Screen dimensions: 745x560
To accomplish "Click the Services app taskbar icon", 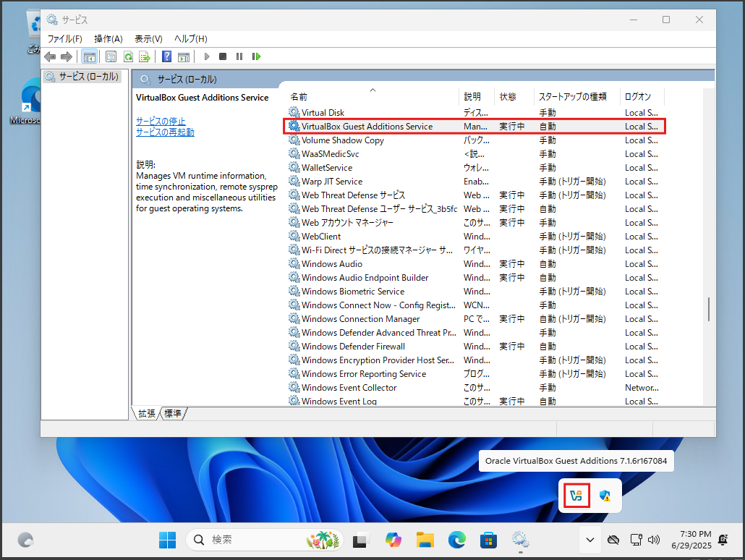I will 520,540.
